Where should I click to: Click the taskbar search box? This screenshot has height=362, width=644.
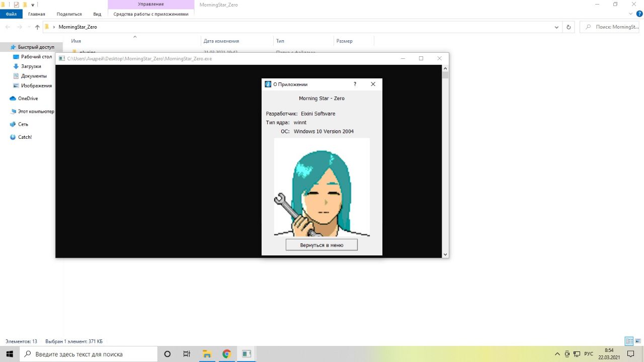pos(89,354)
